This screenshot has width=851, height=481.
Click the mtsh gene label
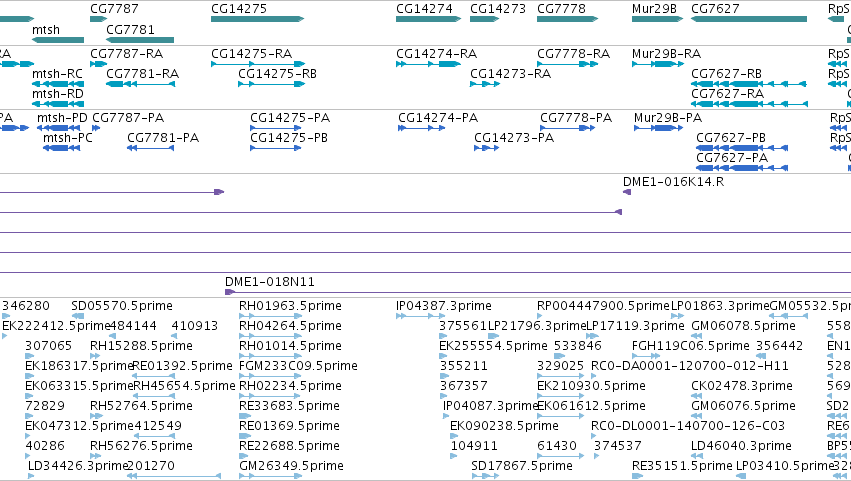coord(46,30)
